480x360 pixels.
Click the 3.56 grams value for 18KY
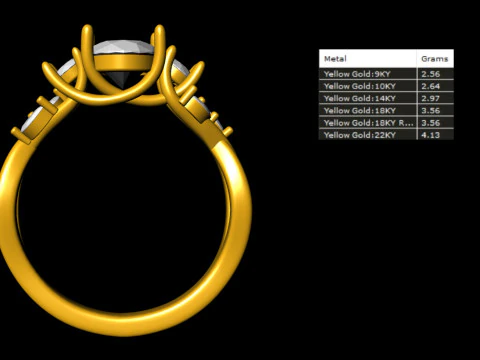pos(431,110)
